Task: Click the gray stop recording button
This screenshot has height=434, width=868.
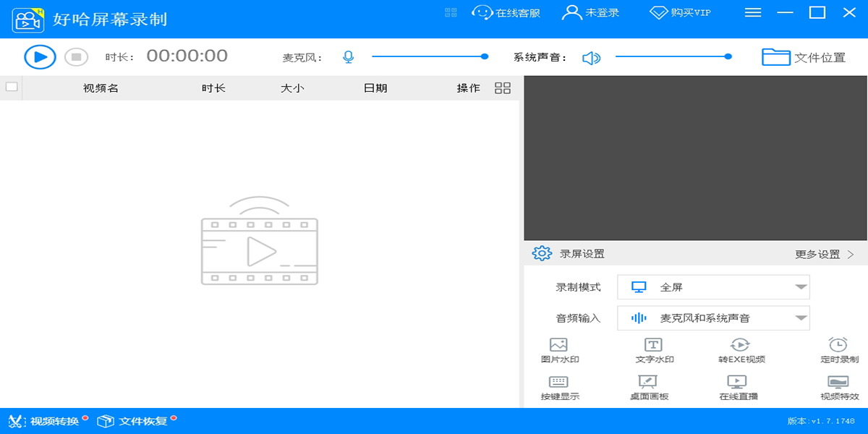Action: pyautogui.click(x=76, y=57)
